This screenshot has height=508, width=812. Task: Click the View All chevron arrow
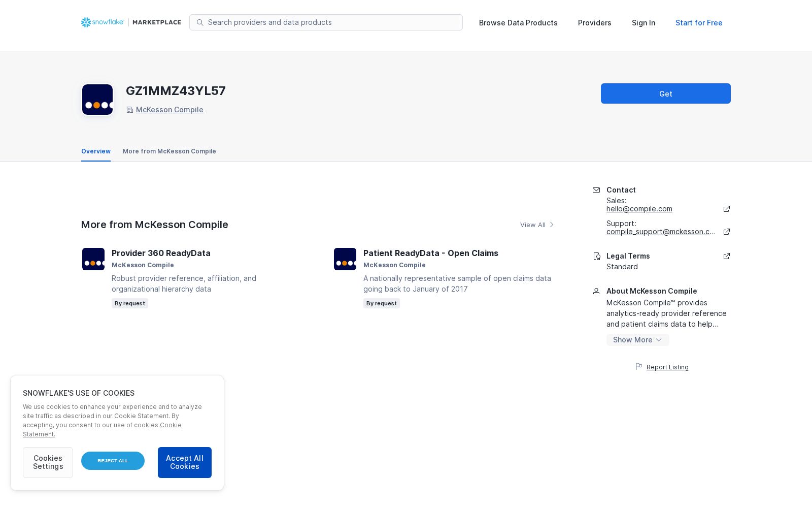pos(552,225)
